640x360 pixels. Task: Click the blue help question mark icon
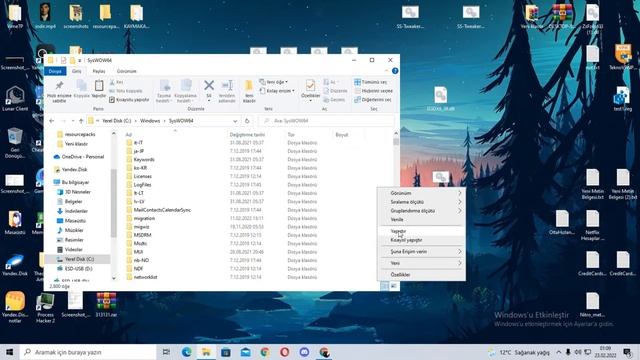[x=395, y=71]
